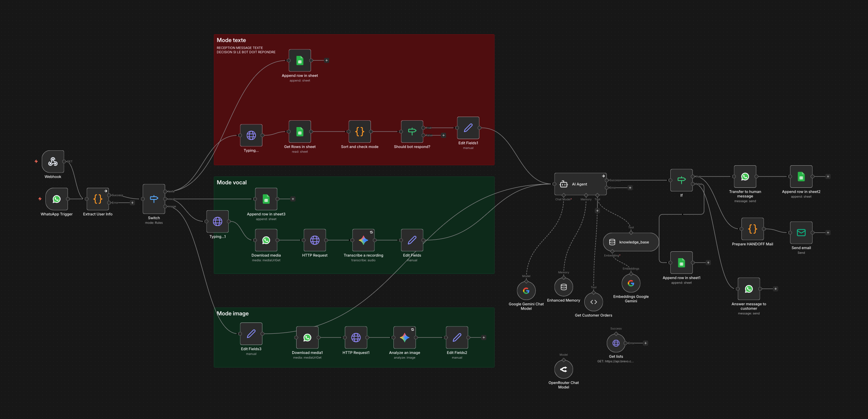Select the Extract User Info code node
Viewport: 868px width, 419px height.
(98, 199)
